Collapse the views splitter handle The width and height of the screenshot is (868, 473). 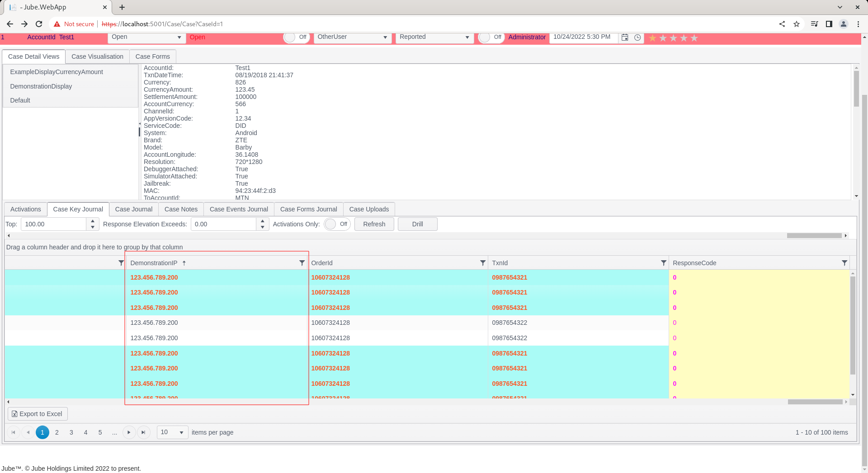click(139, 123)
